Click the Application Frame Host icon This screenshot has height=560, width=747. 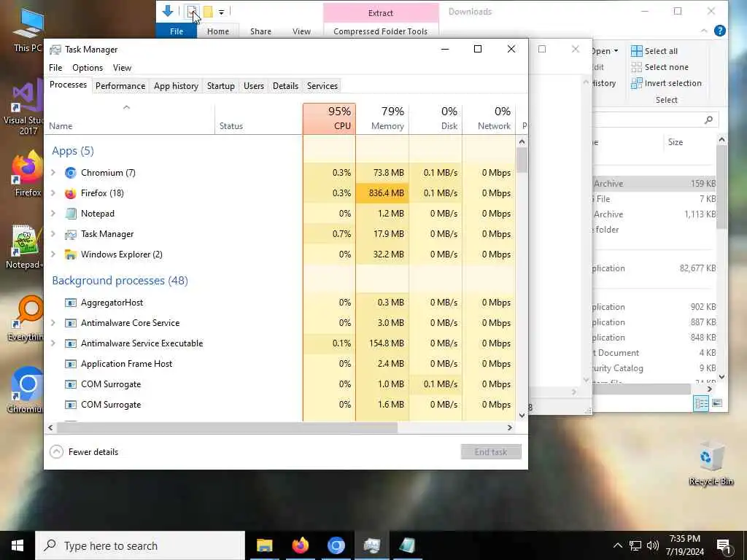pos(71,365)
